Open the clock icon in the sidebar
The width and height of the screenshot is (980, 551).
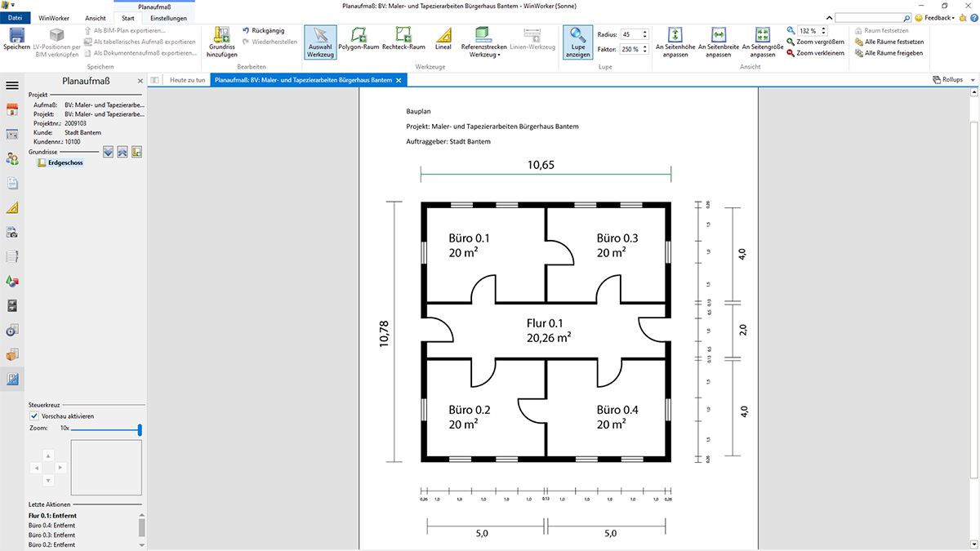(x=12, y=331)
